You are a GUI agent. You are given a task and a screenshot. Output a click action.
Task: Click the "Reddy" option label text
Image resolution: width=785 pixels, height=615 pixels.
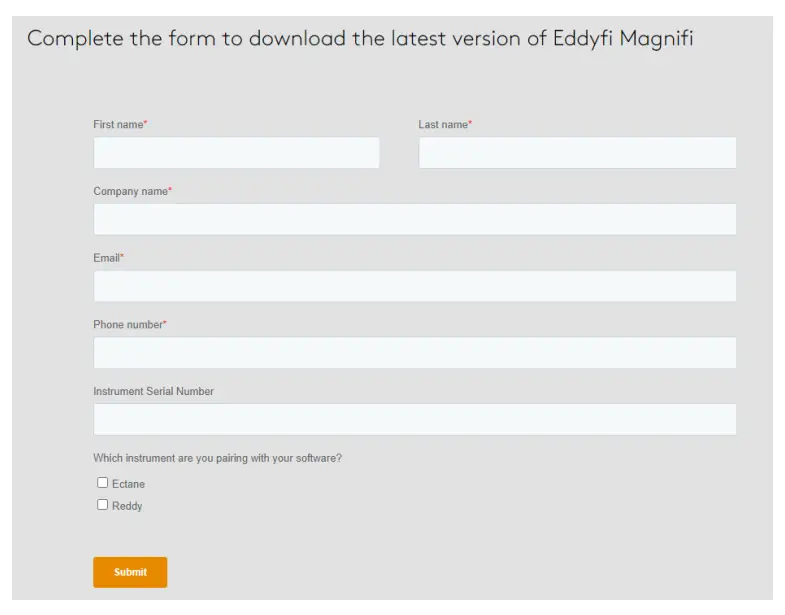pos(127,506)
